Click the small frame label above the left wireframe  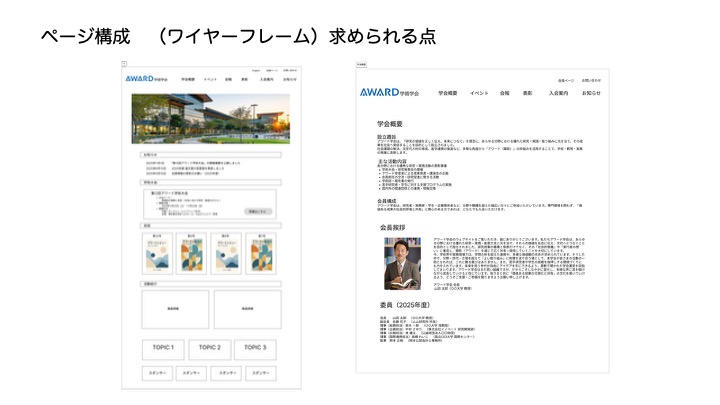(x=124, y=64)
